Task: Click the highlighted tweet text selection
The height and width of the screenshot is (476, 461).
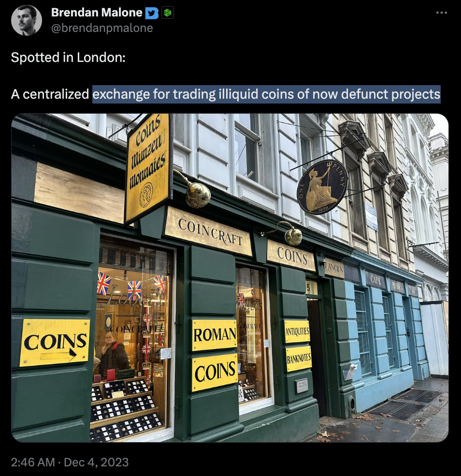Action: click(266, 94)
